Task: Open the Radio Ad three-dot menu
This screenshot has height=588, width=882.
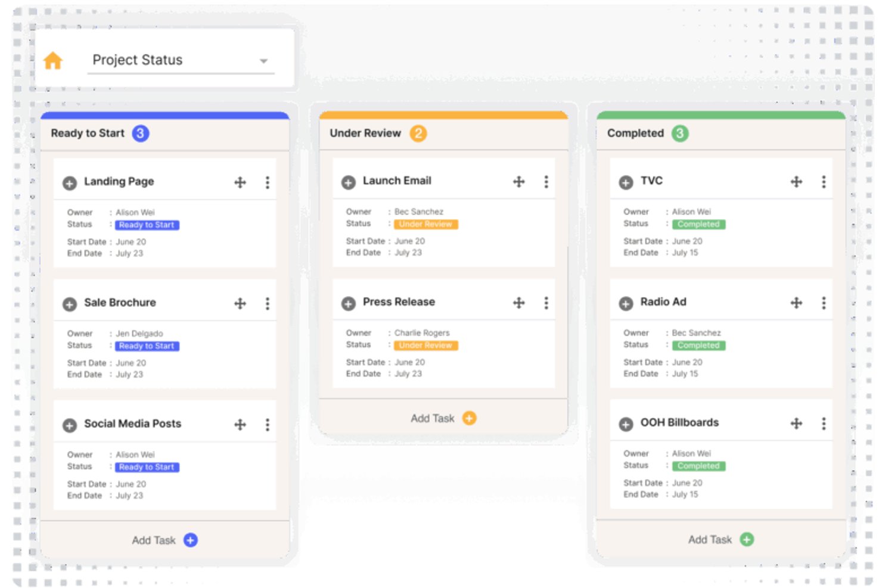Action: click(824, 303)
